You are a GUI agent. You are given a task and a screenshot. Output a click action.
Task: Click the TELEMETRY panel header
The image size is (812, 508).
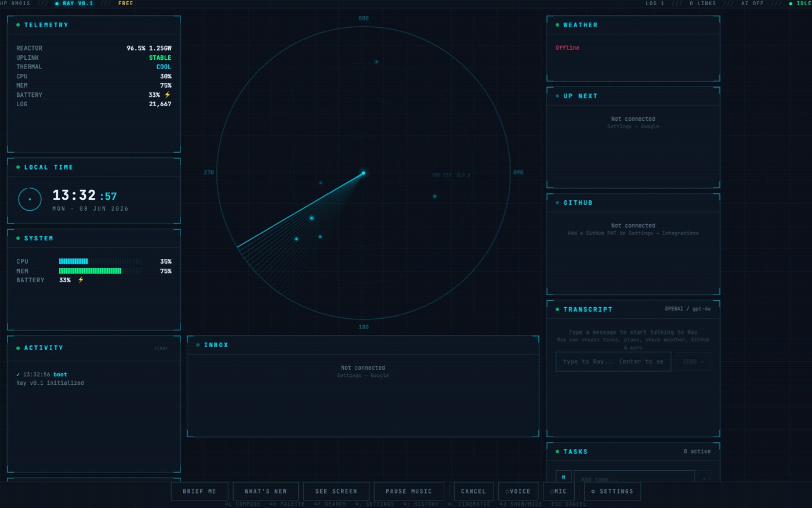click(x=94, y=25)
